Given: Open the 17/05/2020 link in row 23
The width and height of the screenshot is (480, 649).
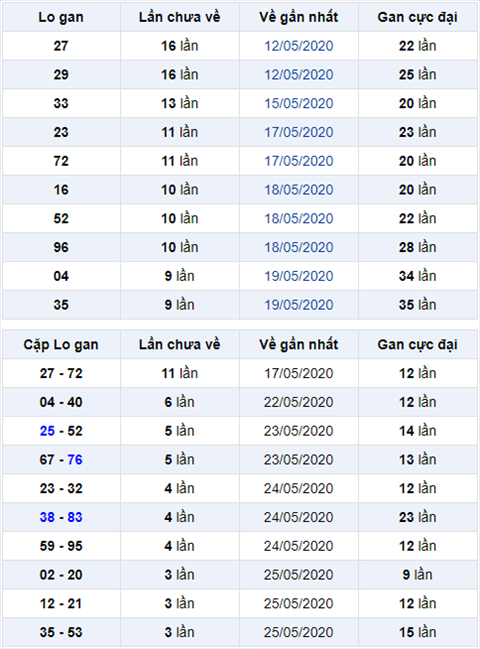Looking at the screenshot, I should click(x=299, y=132).
